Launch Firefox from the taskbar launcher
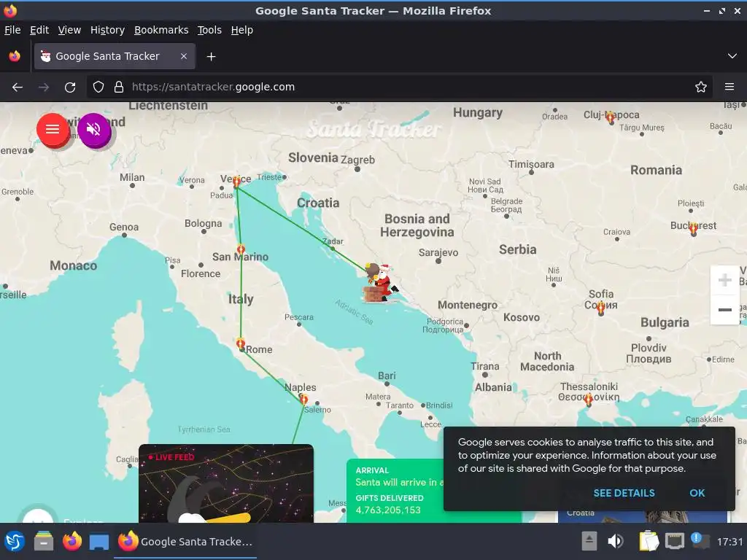The image size is (747, 560). (x=72, y=542)
